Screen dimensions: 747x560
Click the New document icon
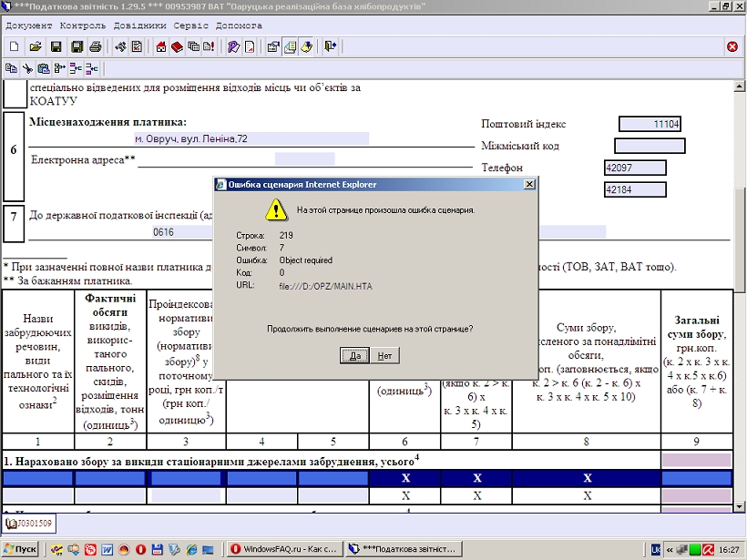[14, 46]
